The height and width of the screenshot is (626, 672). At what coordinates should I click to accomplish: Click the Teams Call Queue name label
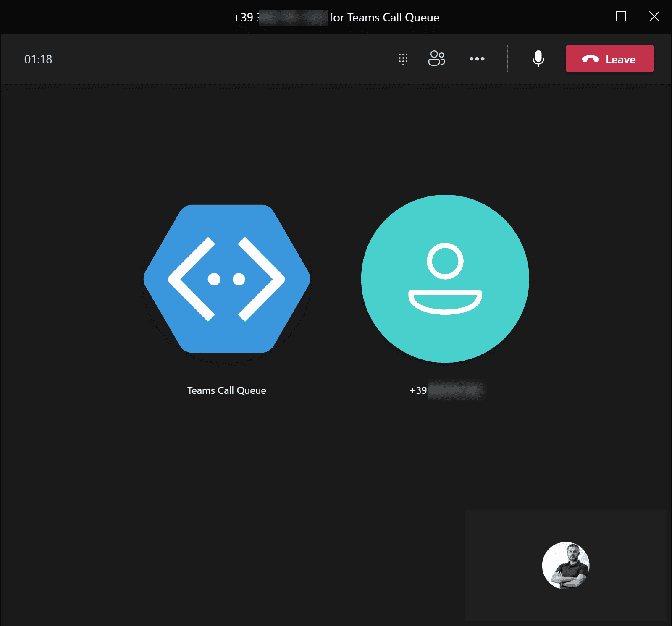click(x=226, y=390)
